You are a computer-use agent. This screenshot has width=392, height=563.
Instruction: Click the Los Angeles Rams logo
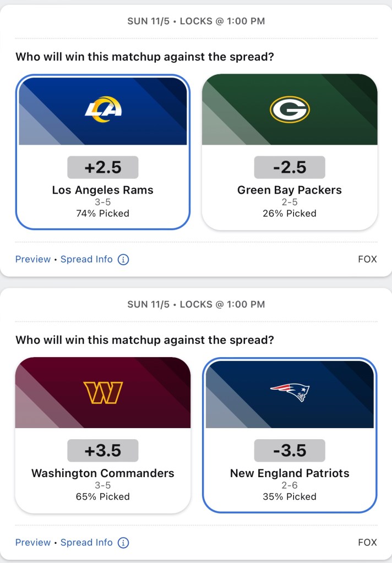pyautogui.click(x=103, y=109)
